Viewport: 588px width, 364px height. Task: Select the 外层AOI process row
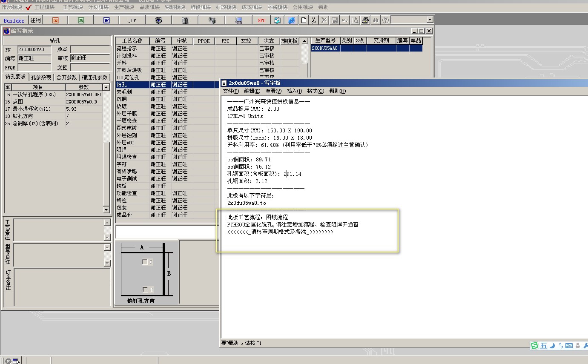click(x=168, y=143)
